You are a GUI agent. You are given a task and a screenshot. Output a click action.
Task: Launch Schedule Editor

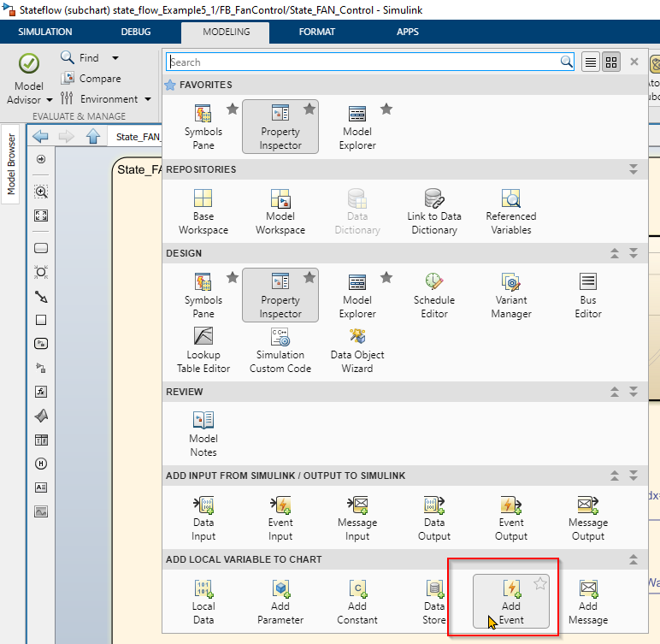click(434, 295)
